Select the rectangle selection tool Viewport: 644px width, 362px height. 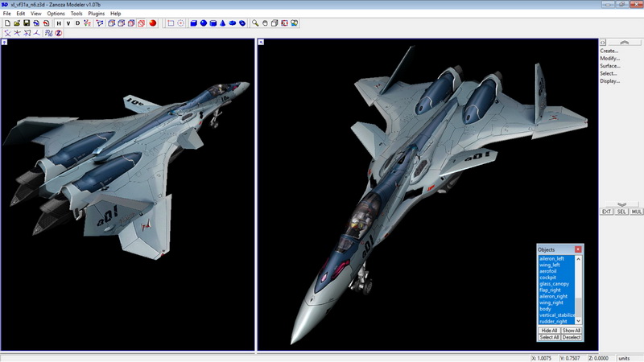click(171, 23)
